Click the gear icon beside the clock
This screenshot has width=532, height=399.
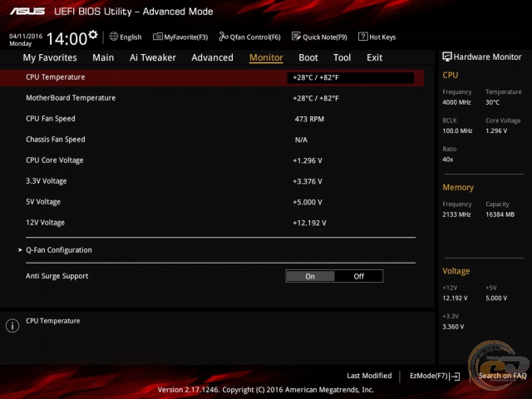93,35
